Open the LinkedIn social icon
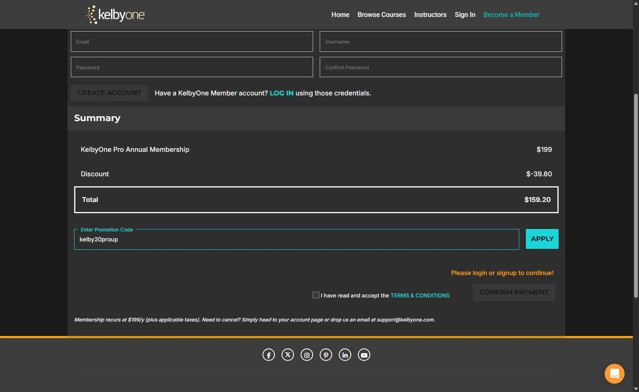Screen dimensions: 639x392 tap(345, 355)
